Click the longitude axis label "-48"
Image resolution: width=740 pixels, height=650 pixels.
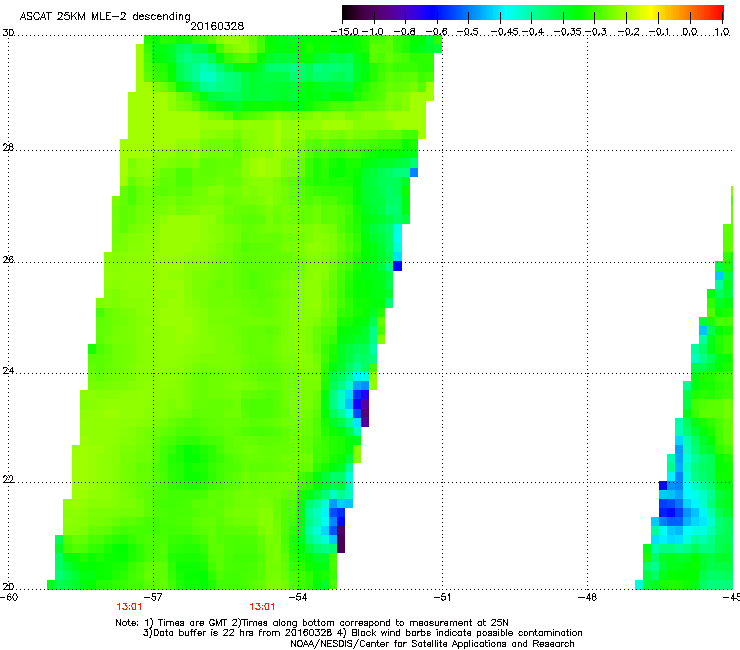(x=588, y=597)
